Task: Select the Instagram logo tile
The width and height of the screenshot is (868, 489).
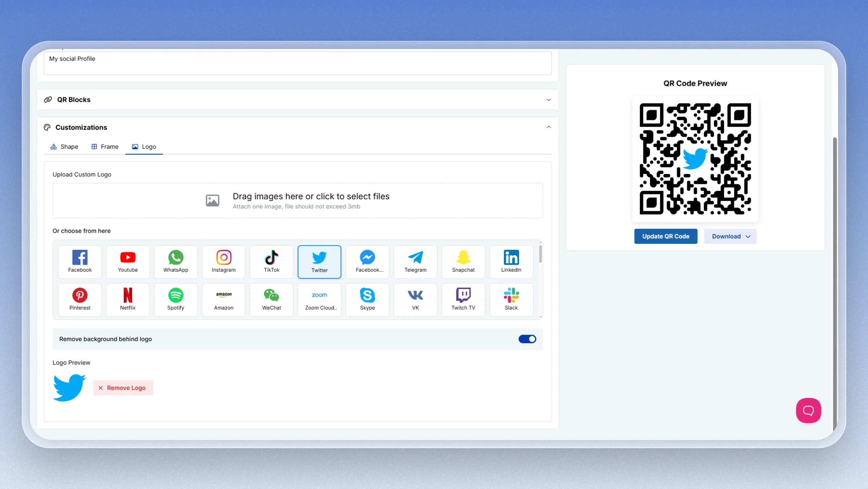Action: (224, 262)
